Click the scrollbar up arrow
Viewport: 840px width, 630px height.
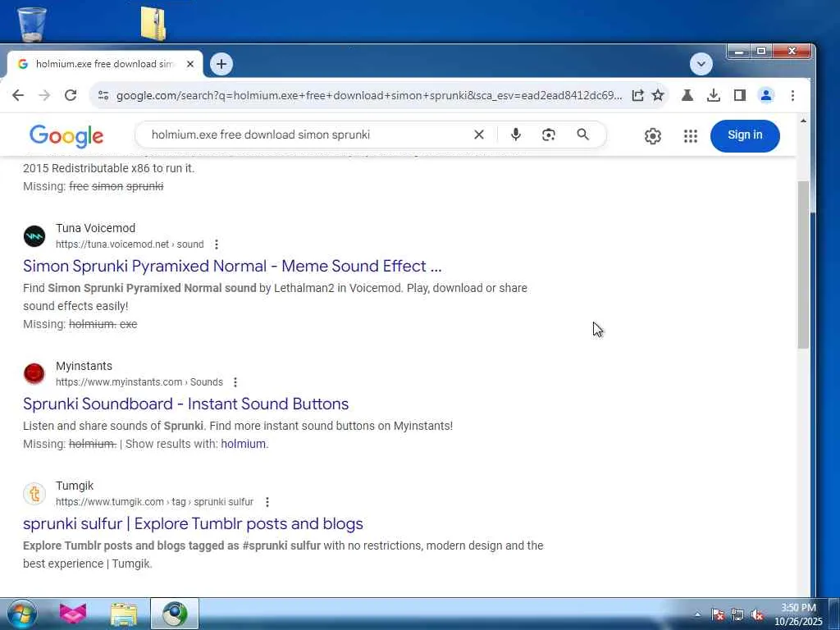click(x=802, y=121)
